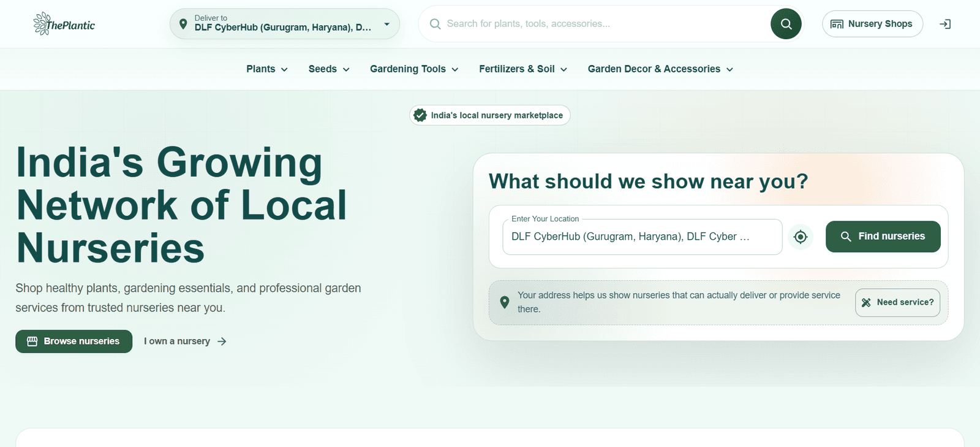
Task: Click the map pin icon in address hint
Action: pyautogui.click(x=505, y=302)
